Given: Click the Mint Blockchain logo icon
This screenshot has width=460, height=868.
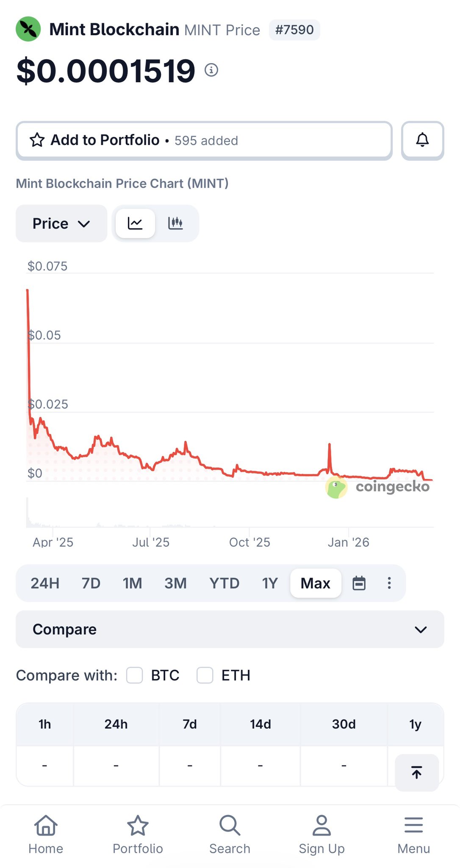Looking at the screenshot, I should coord(28,29).
